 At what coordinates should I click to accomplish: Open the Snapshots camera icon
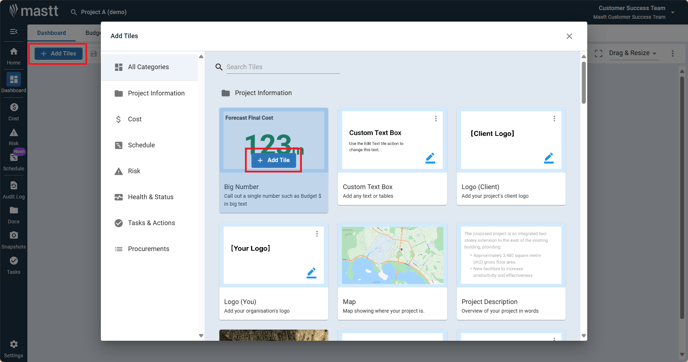[x=14, y=236]
